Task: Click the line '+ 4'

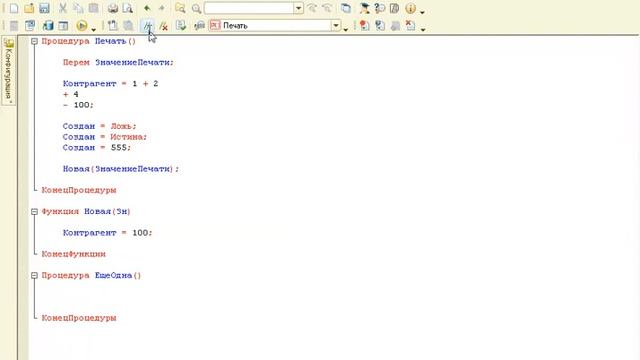Action: 71,94
